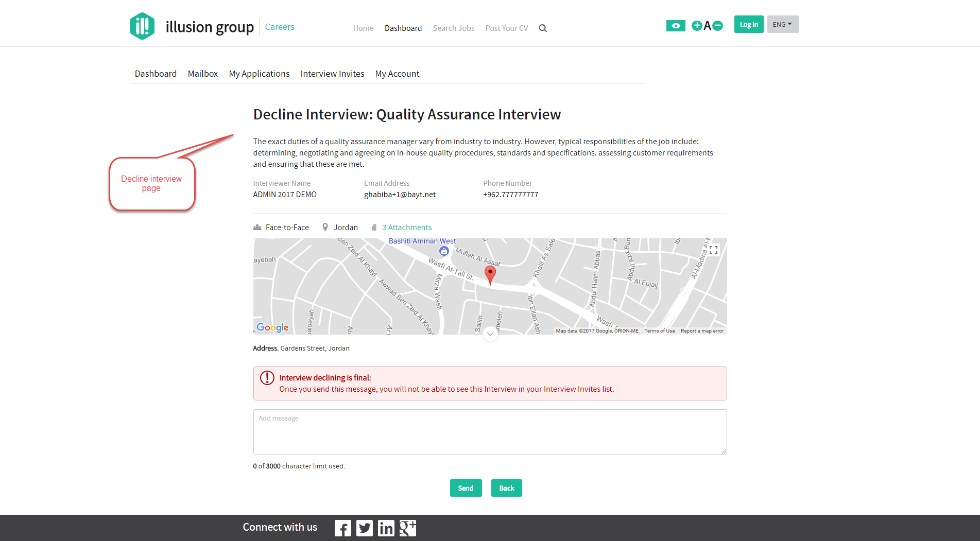This screenshot has height=541, width=980.
Task: Open Twitter social icon in footer
Action: pyautogui.click(x=364, y=528)
